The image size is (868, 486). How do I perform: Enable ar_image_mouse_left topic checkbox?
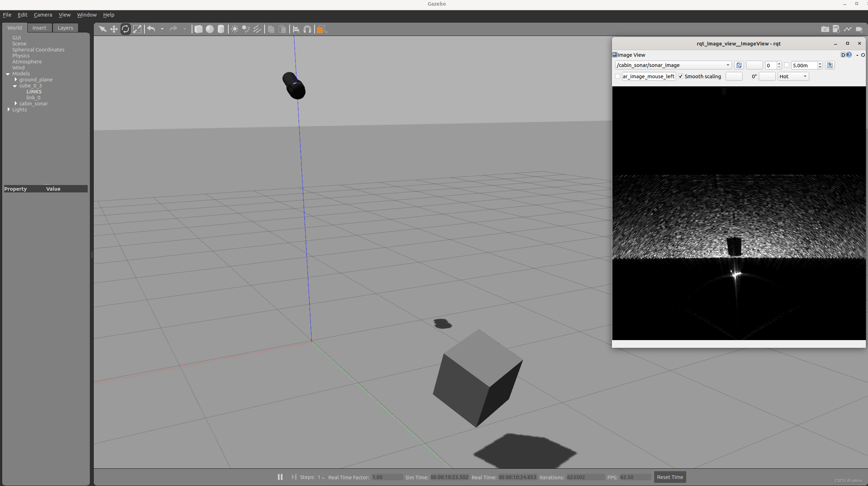(618, 76)
